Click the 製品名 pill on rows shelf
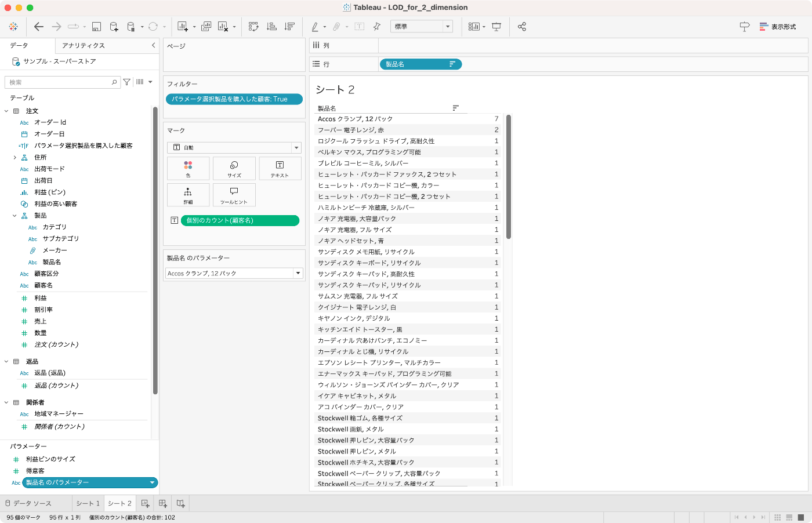Image resolution: width=812 pixels, height=523 pixels. click(420, 64)
